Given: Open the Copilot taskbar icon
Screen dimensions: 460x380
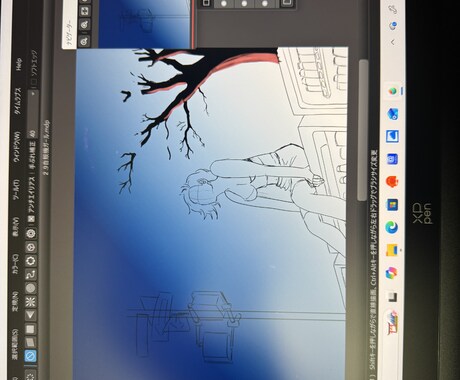Looking at the screenshot, I should coord(392,273).
